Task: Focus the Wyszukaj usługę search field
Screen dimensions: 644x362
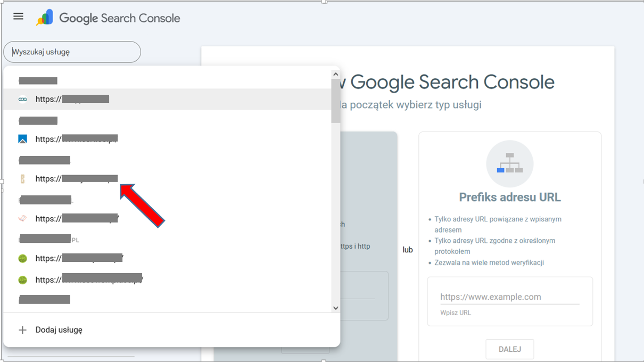Action: (x=72, y=52)
